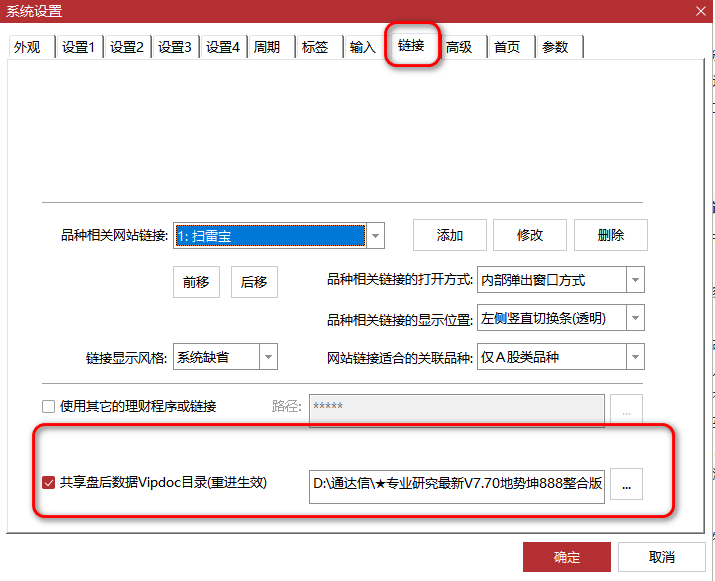Click the 添加 button
Viewport: 715px width, 581px height.
[450, 235]
